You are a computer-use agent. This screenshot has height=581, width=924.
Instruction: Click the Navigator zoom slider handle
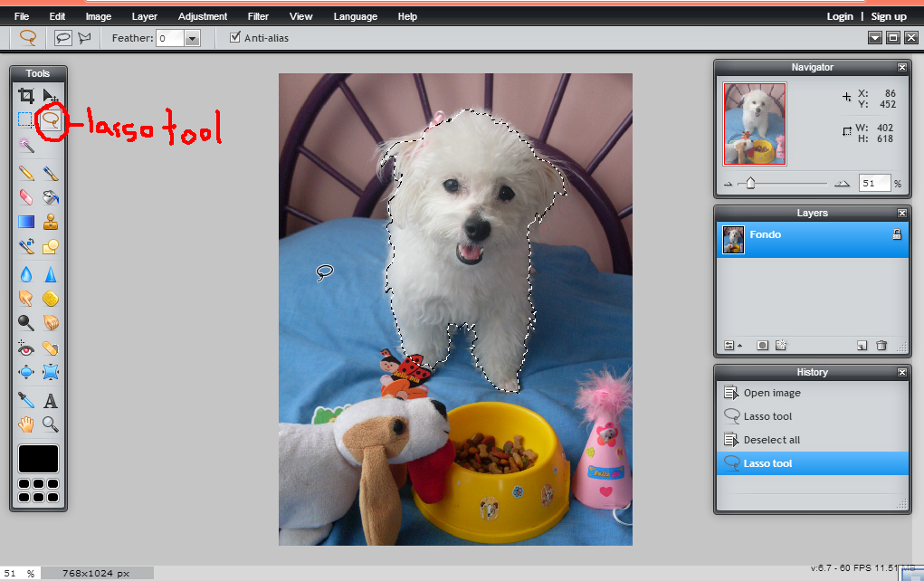750,183
